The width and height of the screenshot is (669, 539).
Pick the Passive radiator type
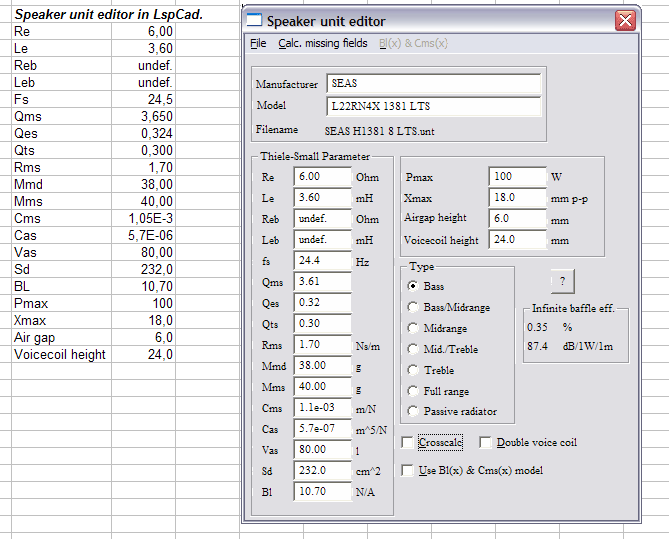coord(412,412)
